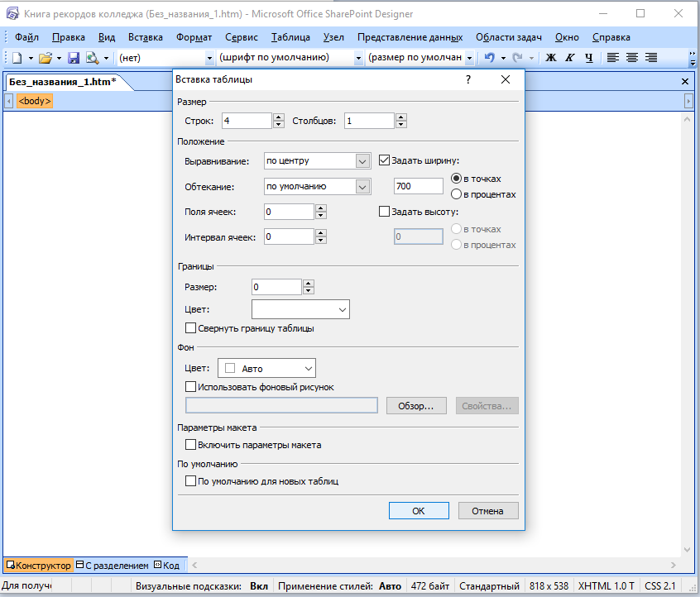Click the Save diskette icon

[74, 58]
